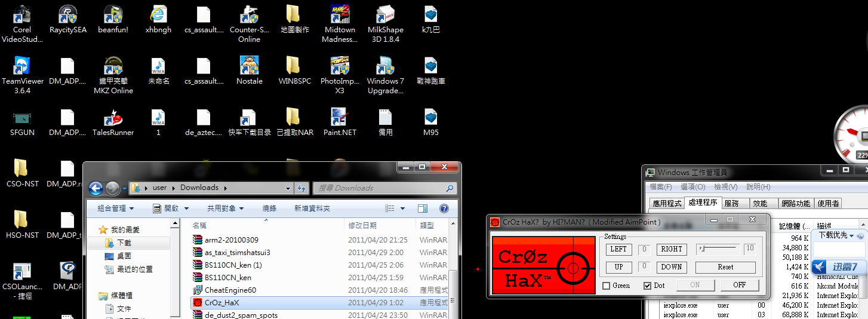Open the 地圖製作 desktop folder
The width and height of the screenshot is (868, 319).
[294, 19]
